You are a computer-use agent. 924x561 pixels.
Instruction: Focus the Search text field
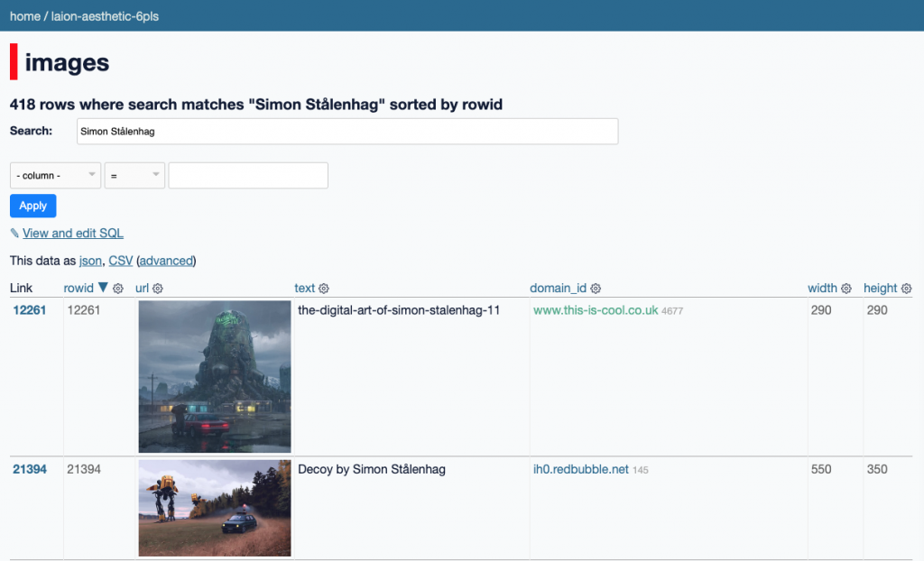(347, 132)
